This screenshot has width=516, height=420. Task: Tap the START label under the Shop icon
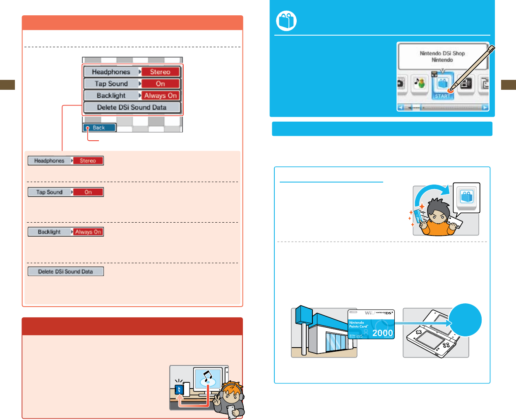pyautogui.click(x=442, y=96)
